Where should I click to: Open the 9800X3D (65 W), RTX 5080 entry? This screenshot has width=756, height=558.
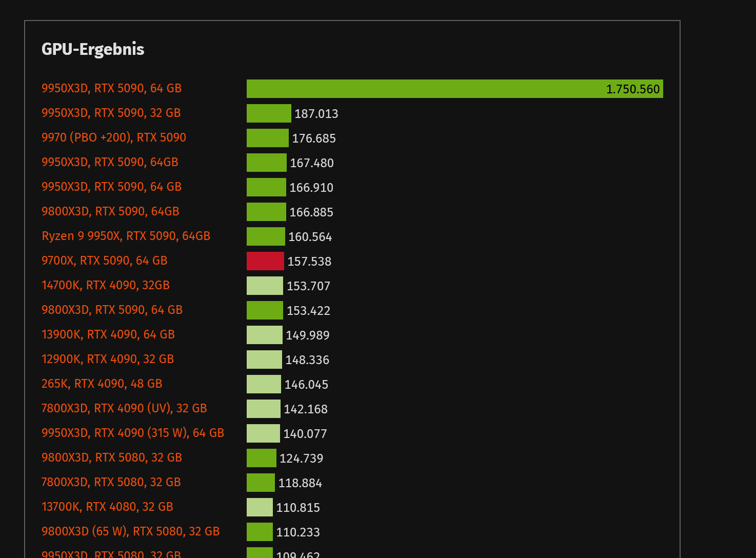pyautogui.click(x=130, y=531)
